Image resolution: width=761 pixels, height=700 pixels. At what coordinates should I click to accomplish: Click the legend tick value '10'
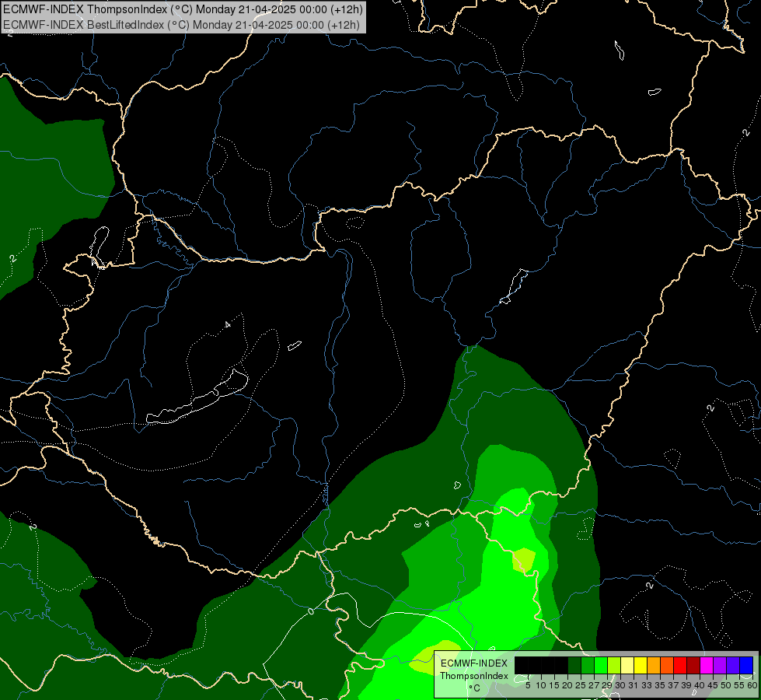point(541,685)
